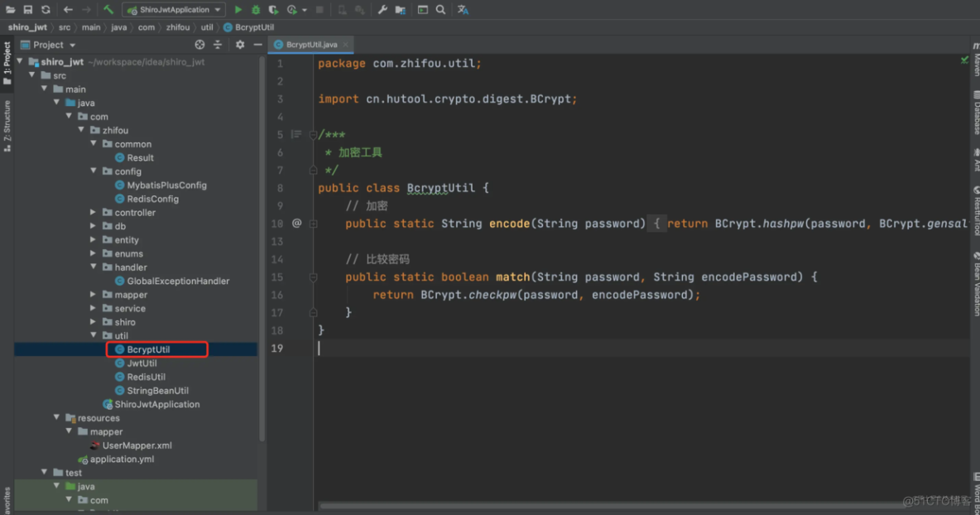
Task: Click the Search Everywhere magnifier icon
Action: [440, 9]
